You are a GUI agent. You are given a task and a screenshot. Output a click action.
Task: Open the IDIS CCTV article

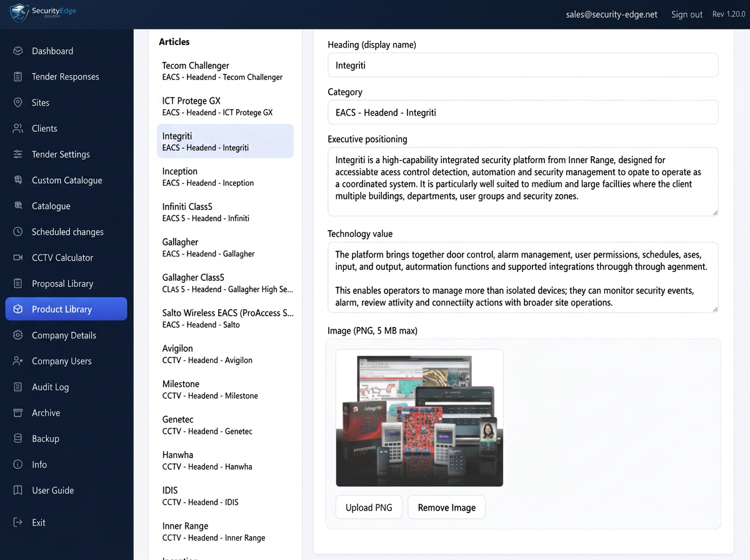[225, 496]
